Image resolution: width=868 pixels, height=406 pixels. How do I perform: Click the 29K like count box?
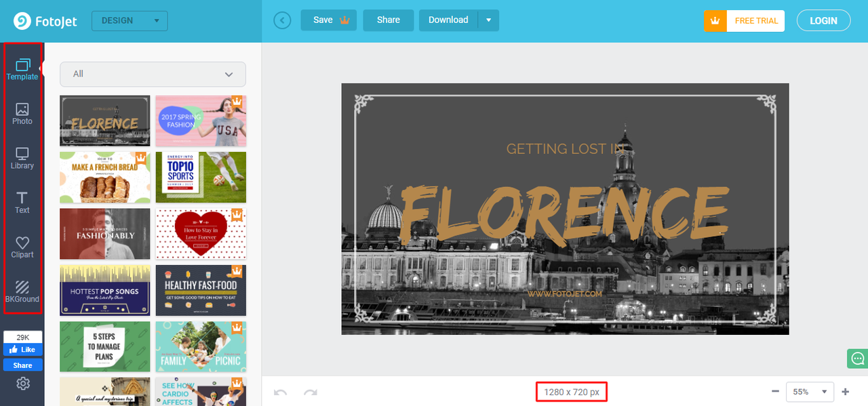point(22,337)
